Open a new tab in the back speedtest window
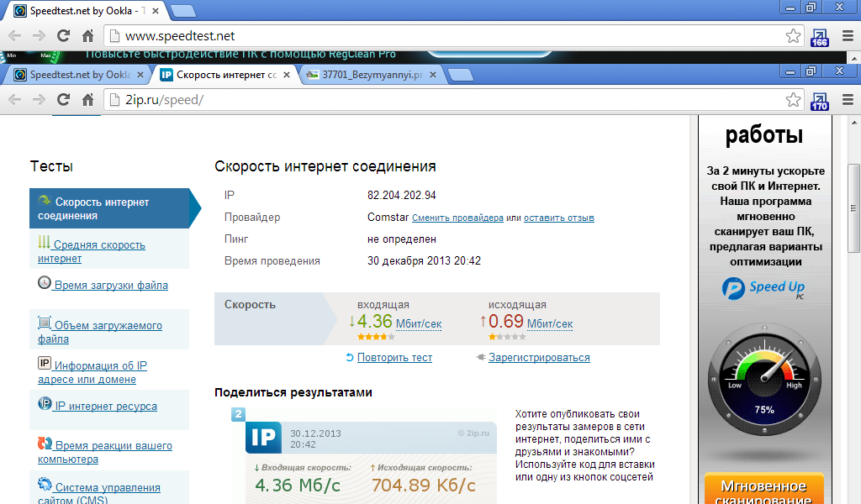Viewport: 861px width, 504px height. 182,11
